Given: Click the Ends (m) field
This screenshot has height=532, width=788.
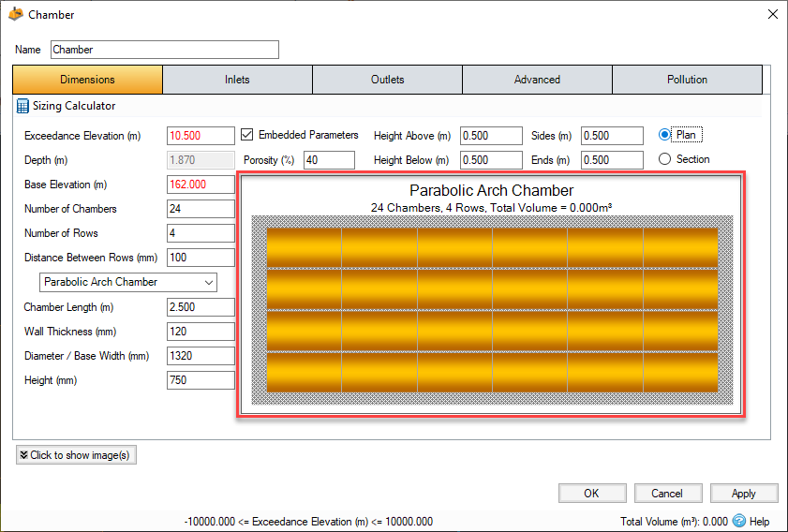Looking at the screenshot, I should (612, 160).
